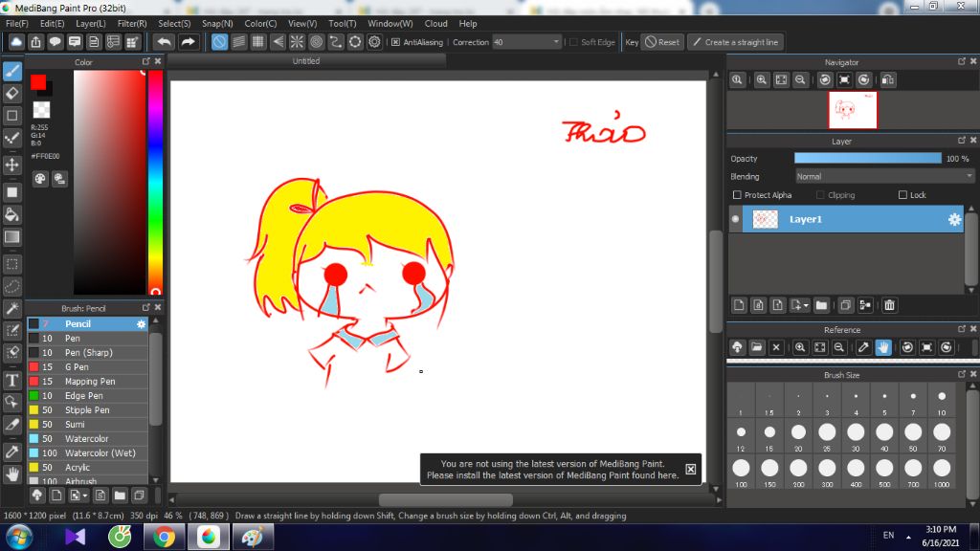Select the Lasso tool

(12, 286)
